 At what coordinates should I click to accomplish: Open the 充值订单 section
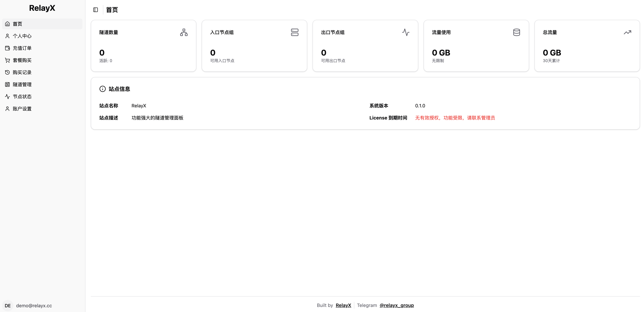coord(22,48)
